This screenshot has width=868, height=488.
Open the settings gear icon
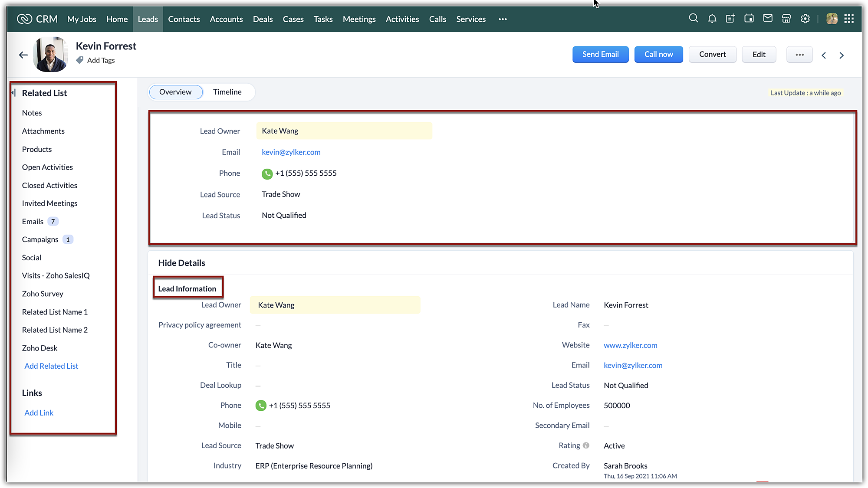pyautogui.click(x=805, y=19)
